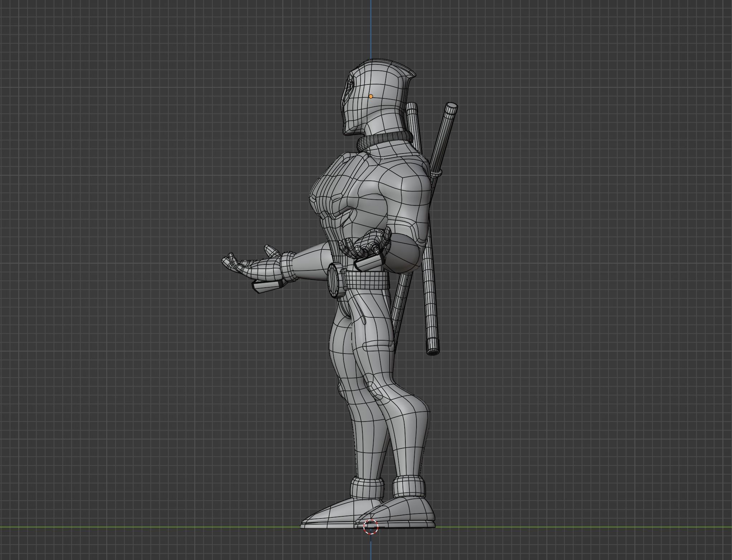The width and height of the screenshot is (732, 560).
Task: Click the red-white 3D cursor at feet
Action: [x=371, y=527]
